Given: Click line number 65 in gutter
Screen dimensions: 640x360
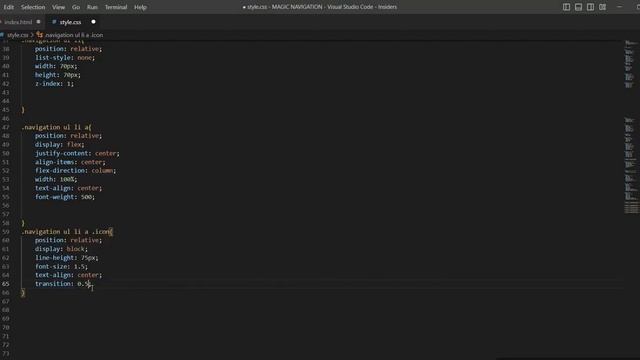Looking at the screenshot, I should tap(6, 284).
